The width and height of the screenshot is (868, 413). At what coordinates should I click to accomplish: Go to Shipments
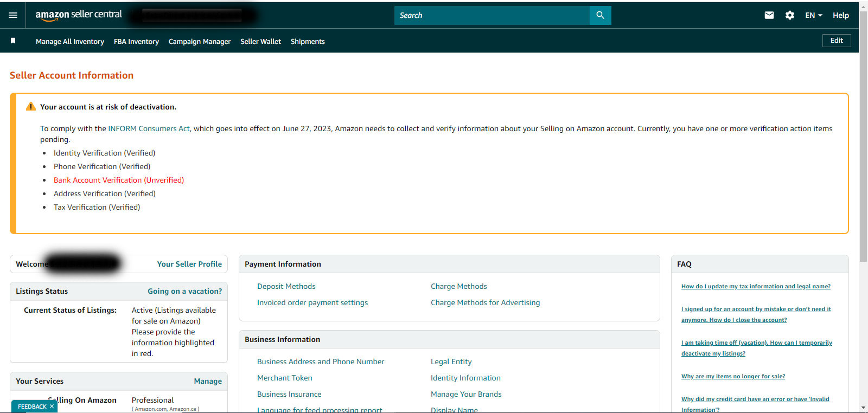tap(308, 41)
